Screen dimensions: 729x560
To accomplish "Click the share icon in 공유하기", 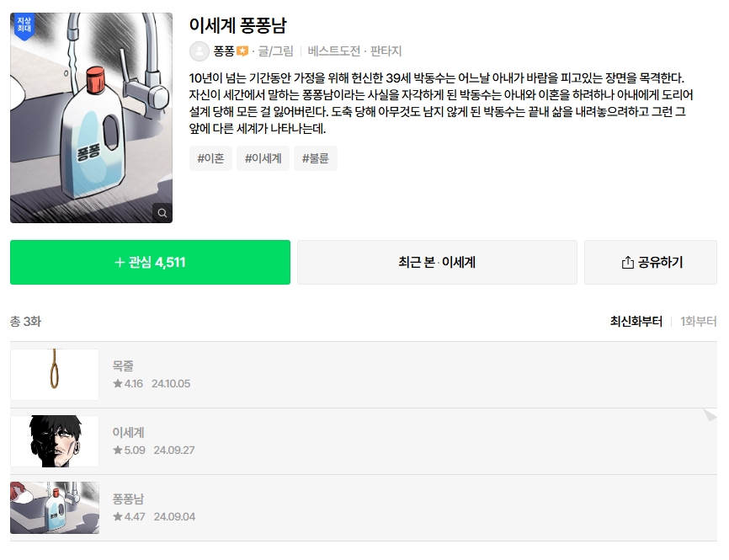I will [627, 263].
